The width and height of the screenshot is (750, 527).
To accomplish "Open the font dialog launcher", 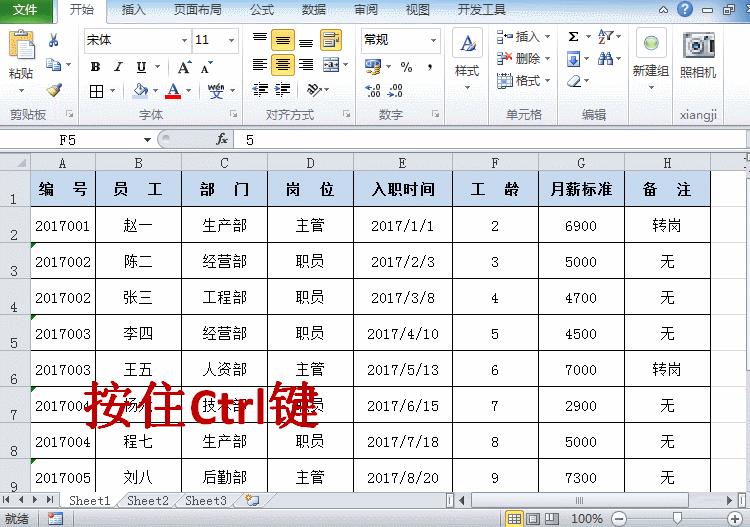I will coord(233,114).
